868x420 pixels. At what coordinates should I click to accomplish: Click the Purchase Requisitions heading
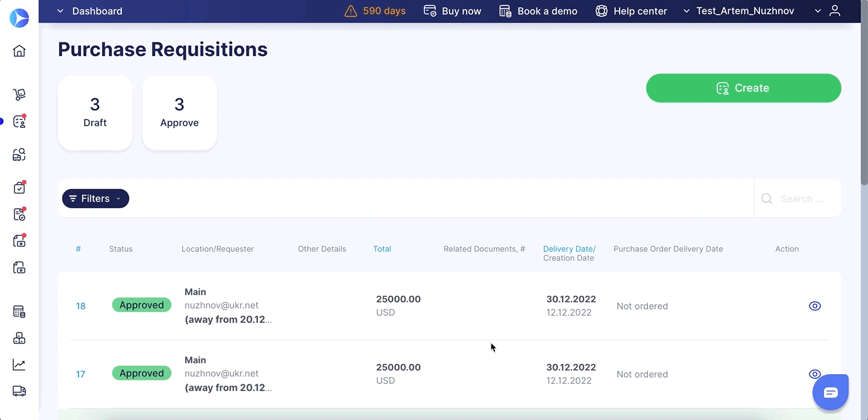pos(163,49)
